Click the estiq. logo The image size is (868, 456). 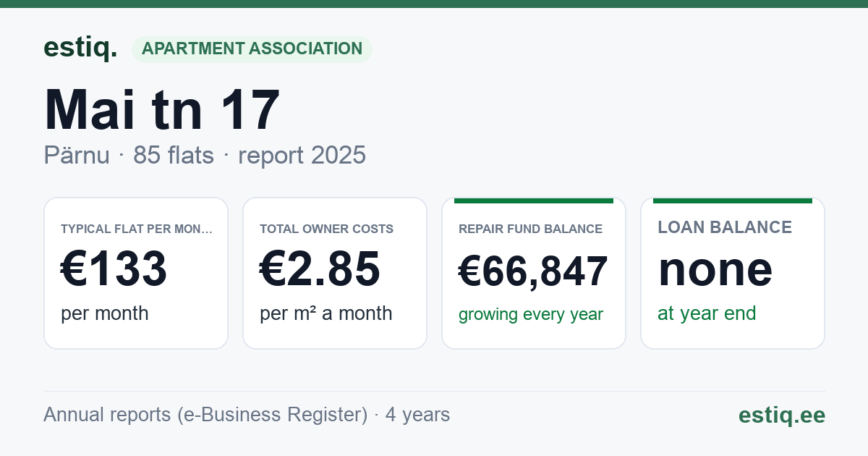80,48
